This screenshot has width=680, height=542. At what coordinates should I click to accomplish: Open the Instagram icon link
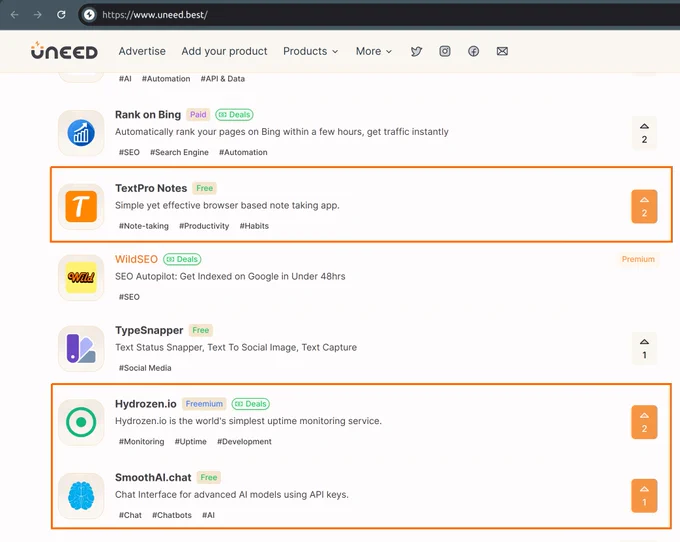445,51
